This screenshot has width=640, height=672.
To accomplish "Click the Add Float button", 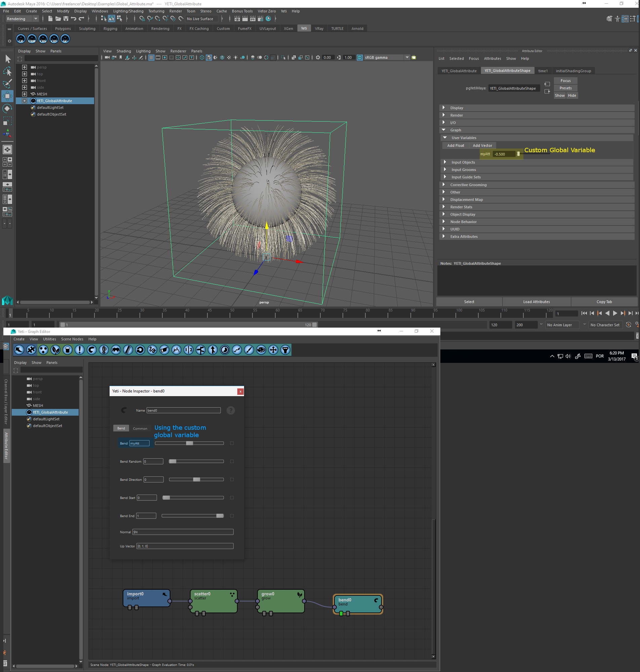I will pos(455,145).
